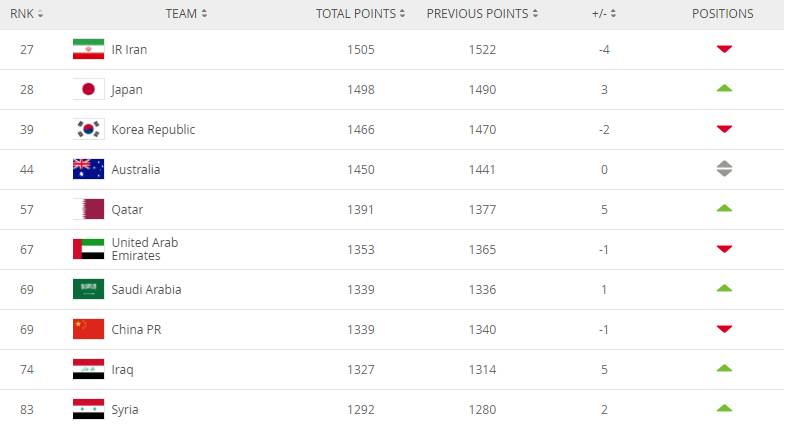This screenshot has height=426, width=787.
Task: Click the Australia flag icon
Action: click(88, 169)
